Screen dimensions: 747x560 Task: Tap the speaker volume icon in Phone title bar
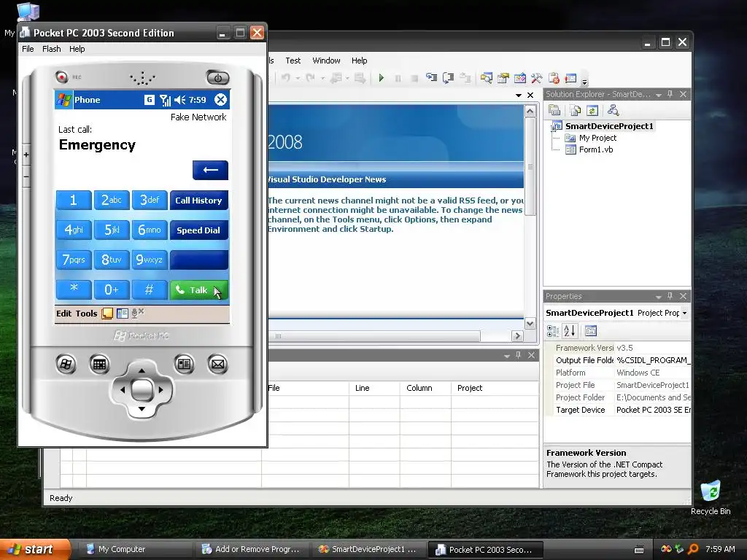(179, 100)
